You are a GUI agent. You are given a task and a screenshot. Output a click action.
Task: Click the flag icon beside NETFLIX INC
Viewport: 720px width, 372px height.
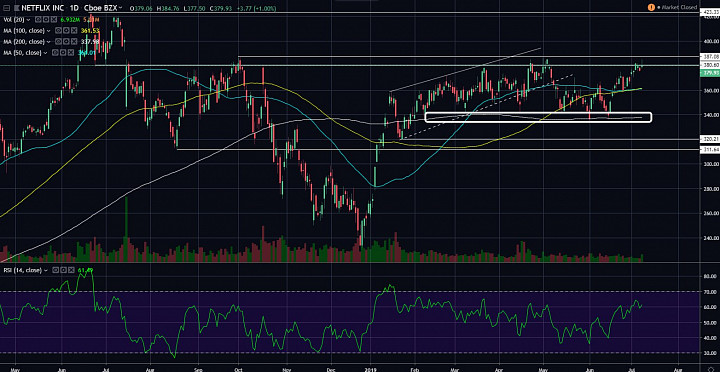pos(17,8)
